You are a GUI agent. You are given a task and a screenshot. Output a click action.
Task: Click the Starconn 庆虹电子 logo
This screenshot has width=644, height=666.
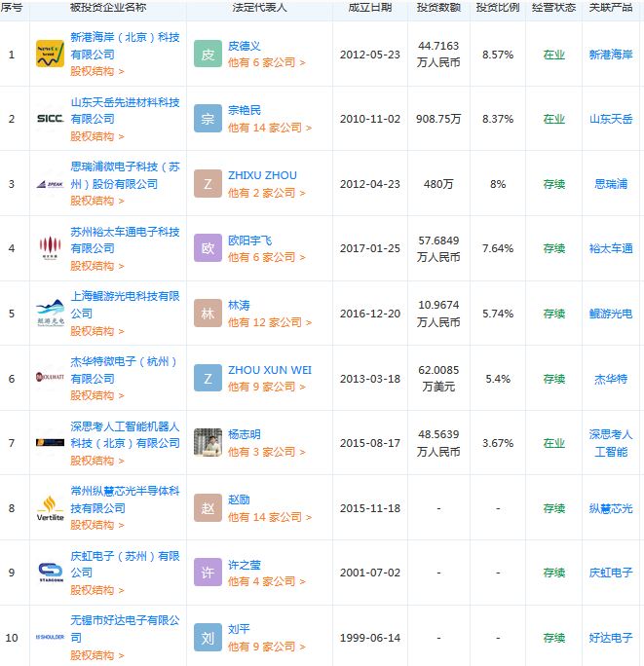point(51,573)
